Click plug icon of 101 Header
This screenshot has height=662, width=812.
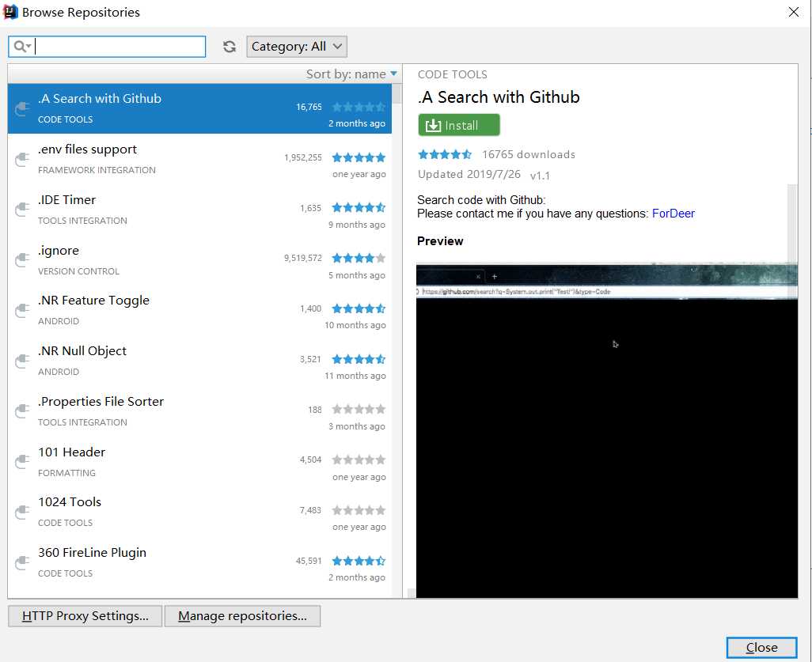(21, 462)
